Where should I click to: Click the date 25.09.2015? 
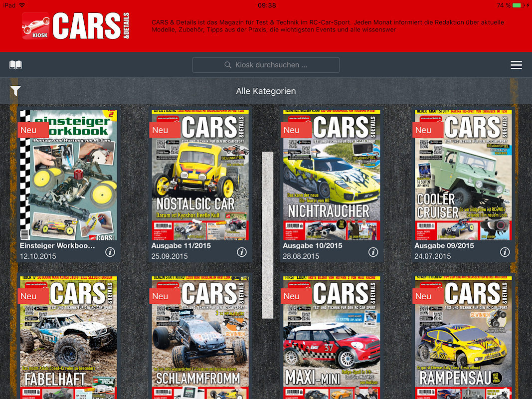click(x=170, y=256)
